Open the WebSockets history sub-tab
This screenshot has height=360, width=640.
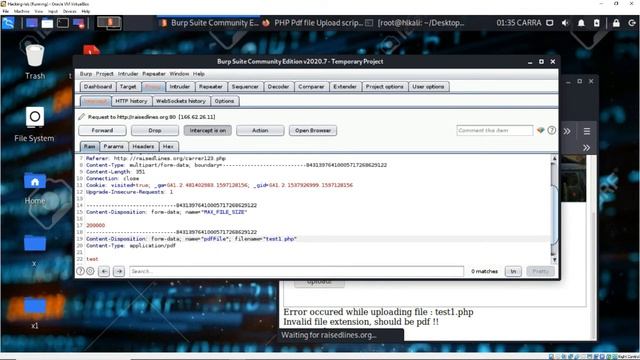pos(181,101)
